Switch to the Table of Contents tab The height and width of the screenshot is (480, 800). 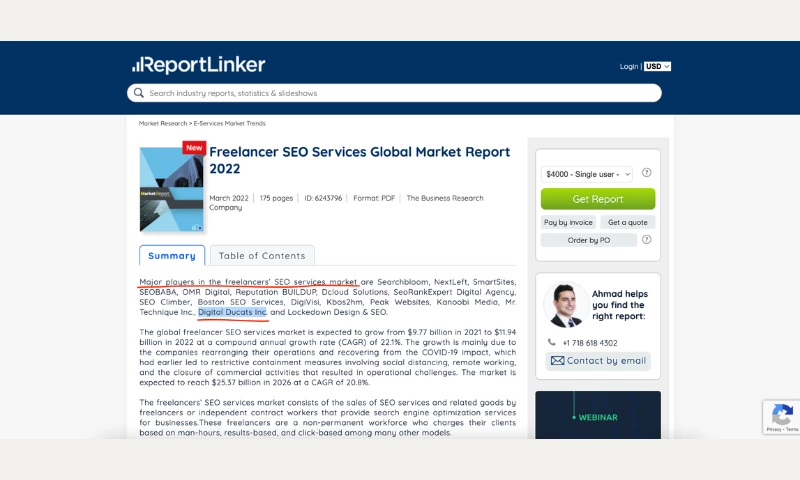262,256
